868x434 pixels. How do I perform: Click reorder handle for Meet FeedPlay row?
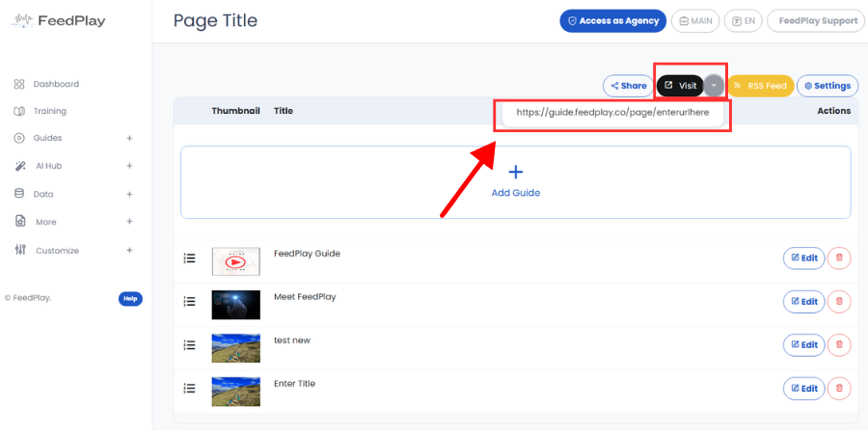point(189,301)
